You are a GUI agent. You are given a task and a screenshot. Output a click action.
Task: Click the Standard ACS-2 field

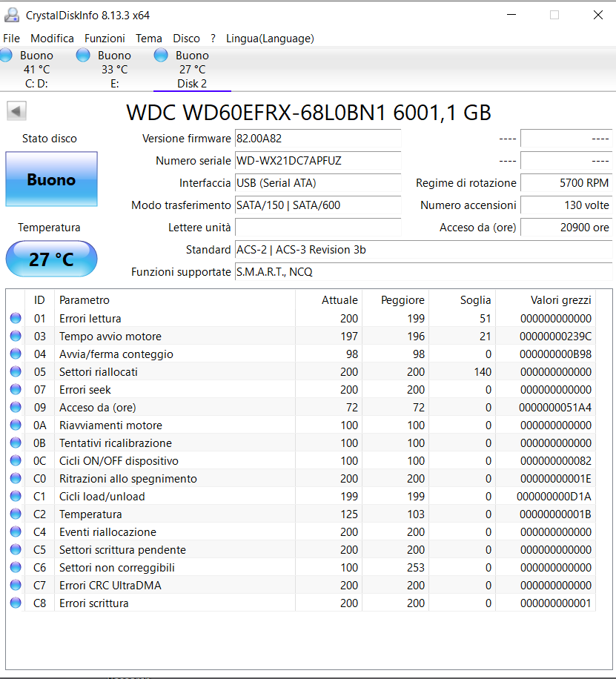pyautogui.click(x=423, y=250)
